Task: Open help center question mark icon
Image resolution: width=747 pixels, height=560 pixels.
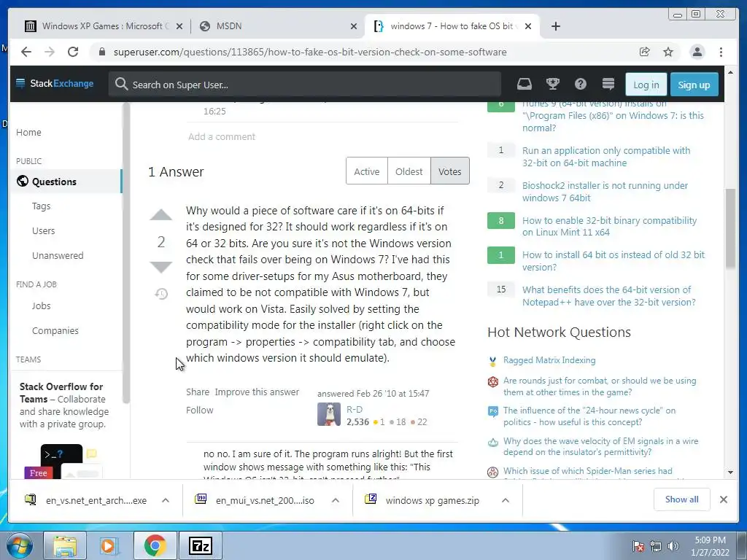Action: [580, 85]
